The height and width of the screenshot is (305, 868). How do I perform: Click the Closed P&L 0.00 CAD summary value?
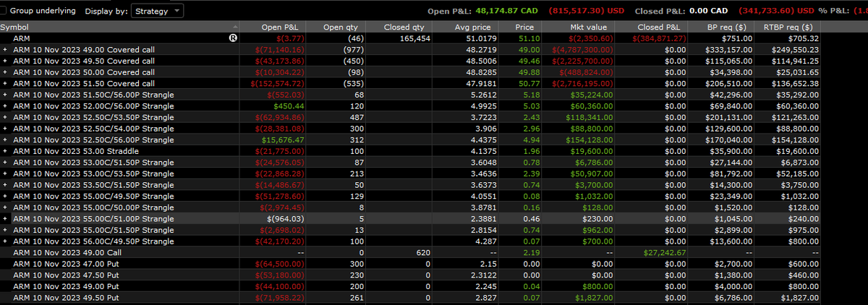tap(709, 11)
